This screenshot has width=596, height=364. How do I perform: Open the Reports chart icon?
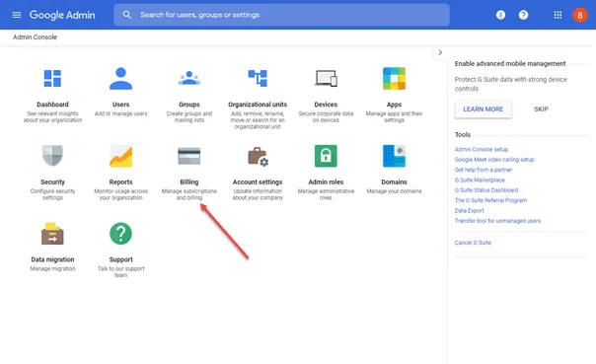120,156
